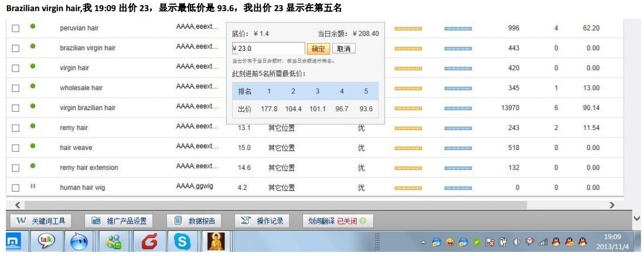Click the horizontal scrollbar left arrow
Viewport: 644px width, 256px height.
tap(18, 205)
